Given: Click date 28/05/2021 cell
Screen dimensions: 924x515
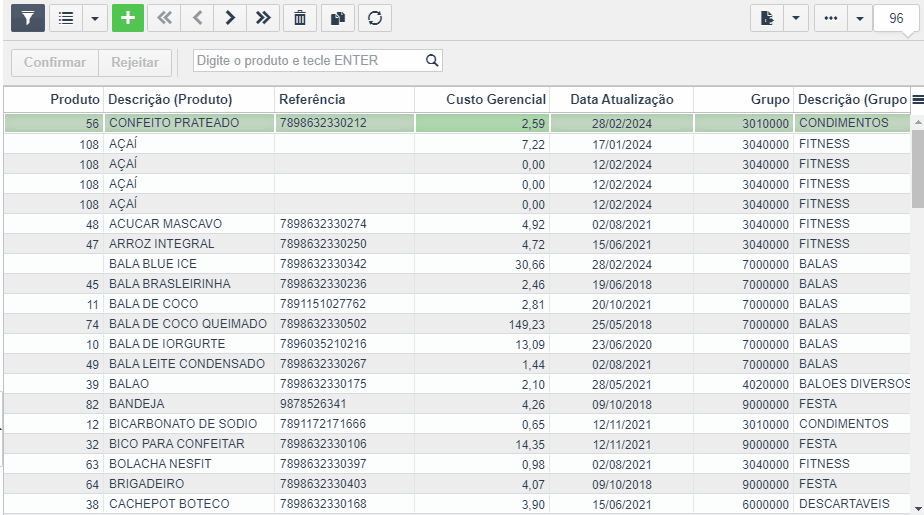Looking at the screenshot, I should [622, 384].
